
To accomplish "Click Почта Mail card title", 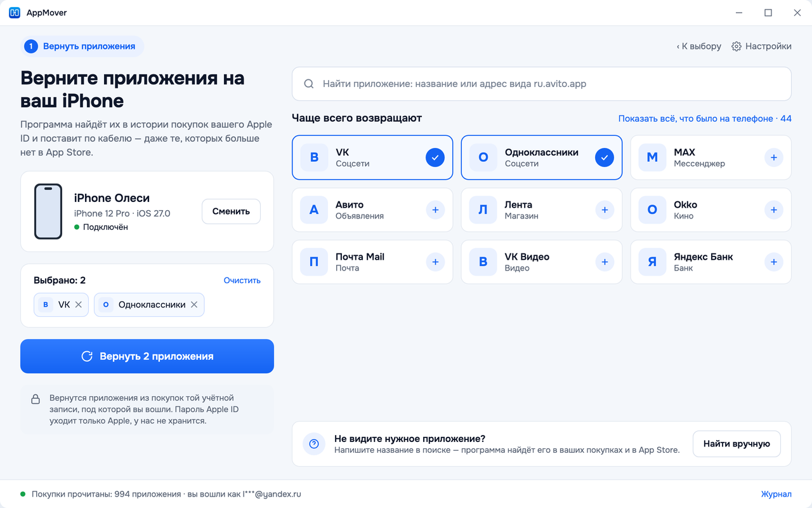I will 360,257.
